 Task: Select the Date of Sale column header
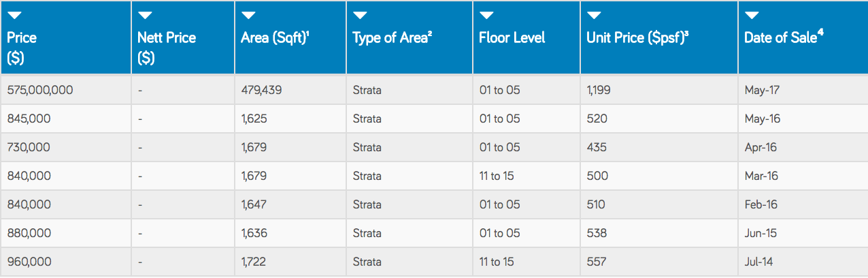[x=803, y=37]
